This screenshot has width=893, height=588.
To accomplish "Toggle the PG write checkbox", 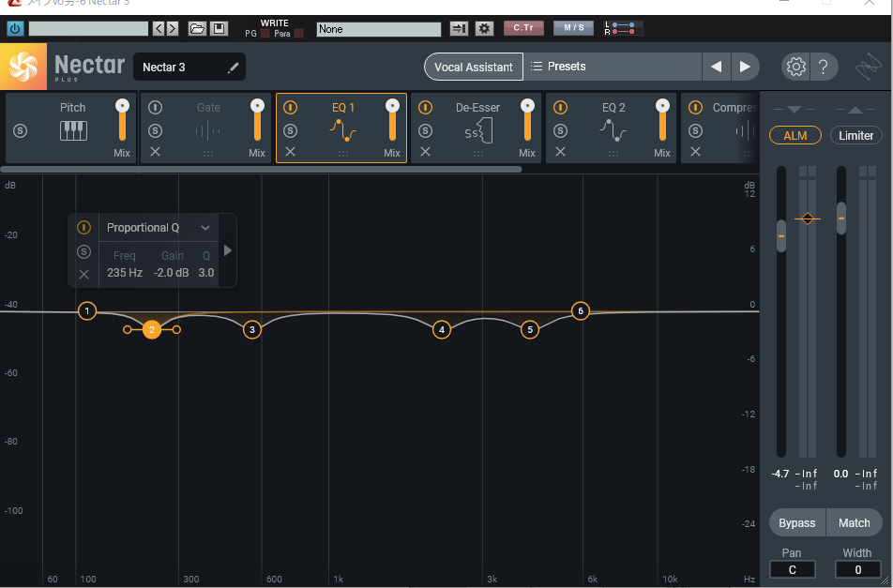I will tap(265, 34).
